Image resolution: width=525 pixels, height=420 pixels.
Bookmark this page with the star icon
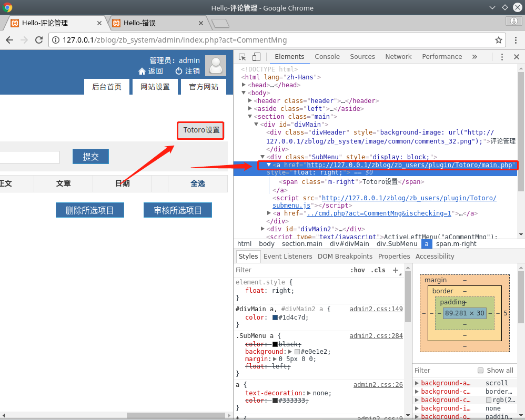coord(499,40)
